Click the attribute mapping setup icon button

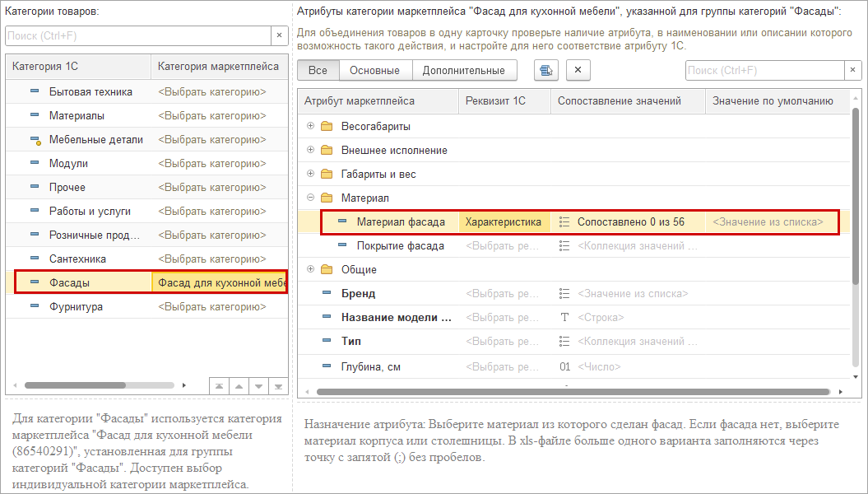click(x=545, y=70)
